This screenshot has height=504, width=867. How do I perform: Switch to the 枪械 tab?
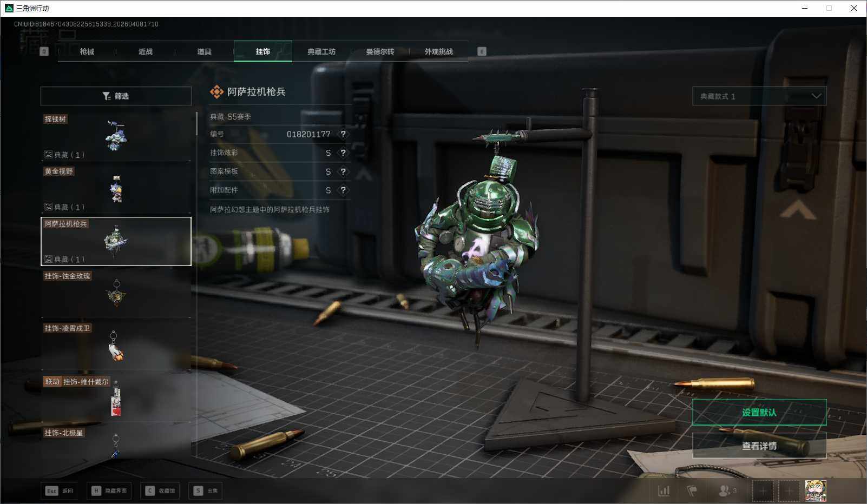coord(87,52)
